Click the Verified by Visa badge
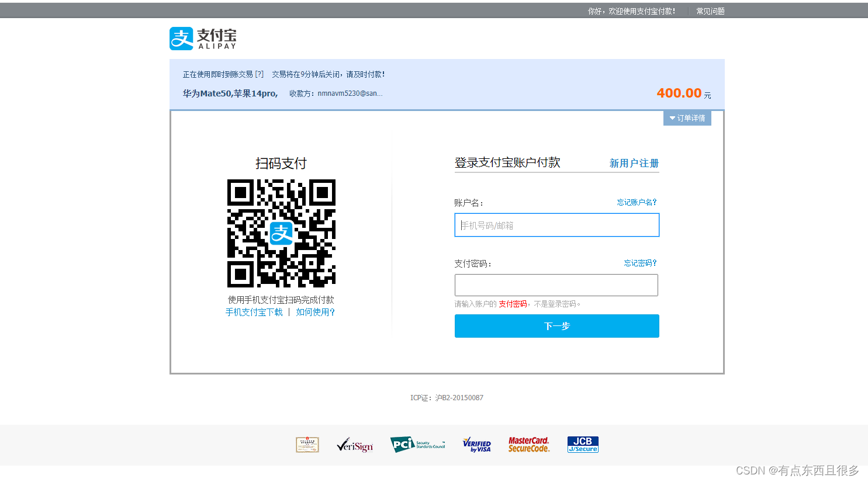The image size is (868, 482). 477,445
